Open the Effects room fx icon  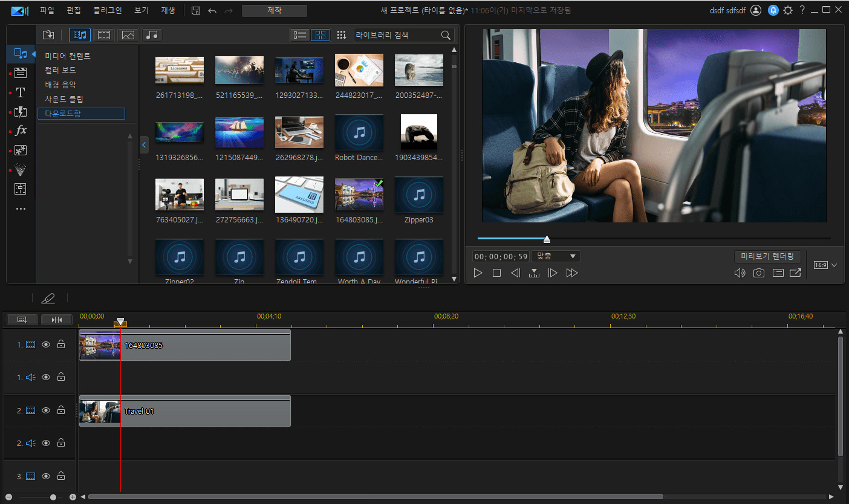point(21,131)
